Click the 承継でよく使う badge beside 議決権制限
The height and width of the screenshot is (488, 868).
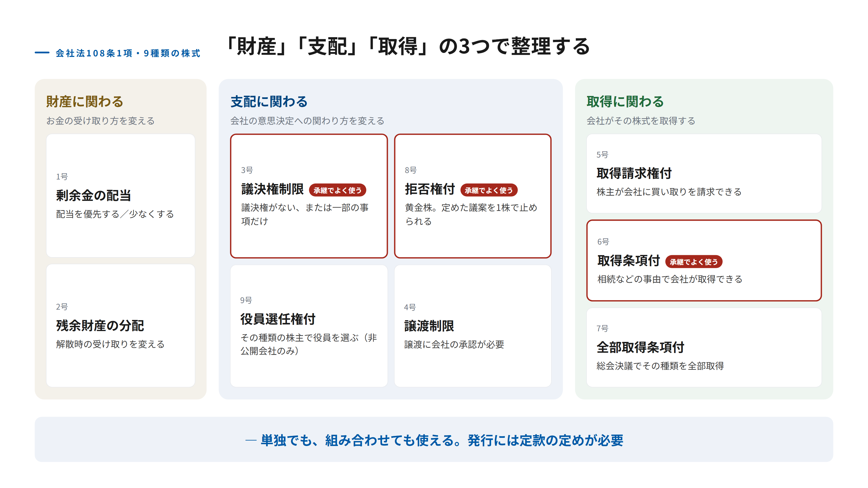[x=337, y=190]
